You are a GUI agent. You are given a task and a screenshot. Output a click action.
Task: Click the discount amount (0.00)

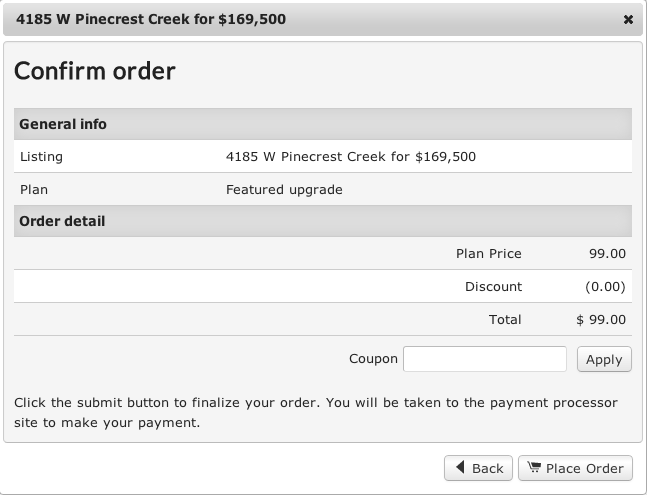tap(605, 287)
